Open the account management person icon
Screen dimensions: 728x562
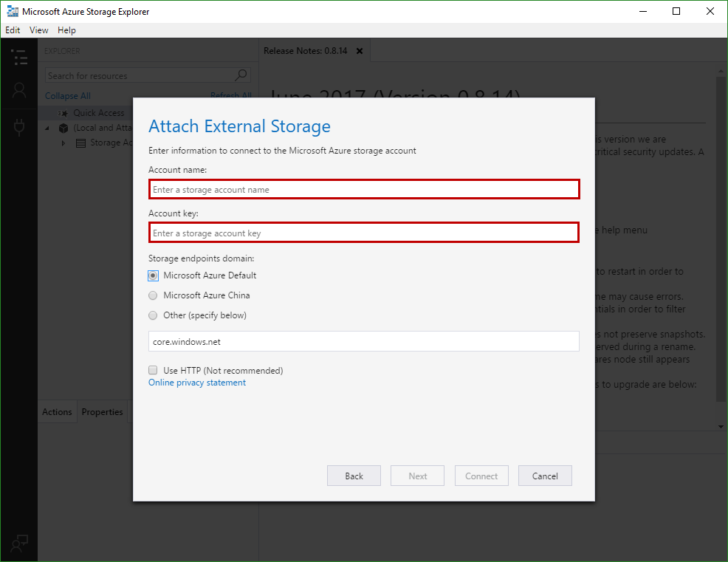coord(19,91)
